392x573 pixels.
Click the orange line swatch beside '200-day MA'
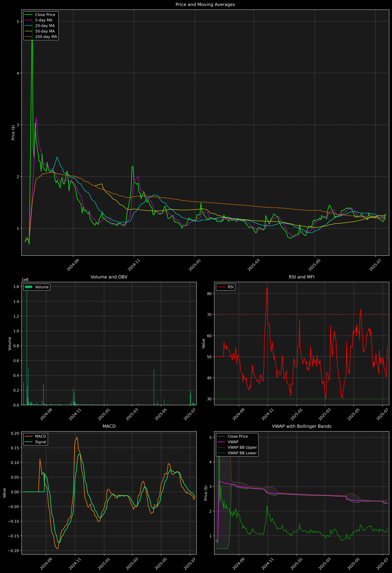tap(29, 37)
